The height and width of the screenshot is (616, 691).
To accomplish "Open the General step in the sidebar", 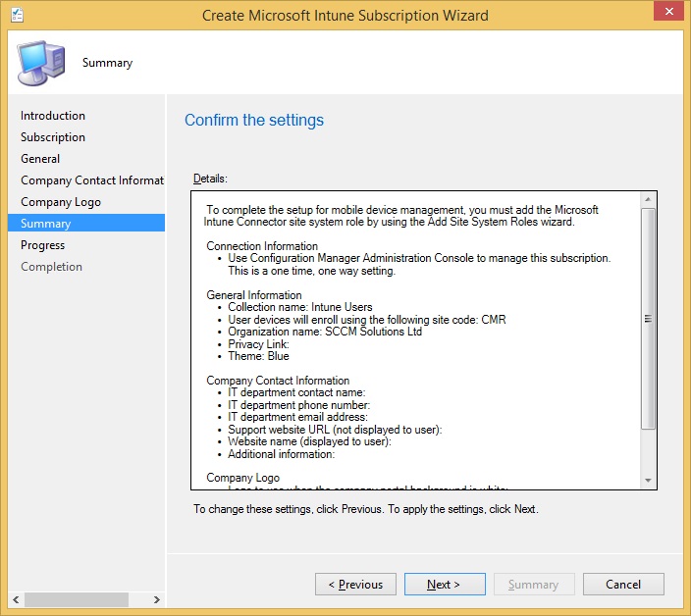I will [40, 159].
